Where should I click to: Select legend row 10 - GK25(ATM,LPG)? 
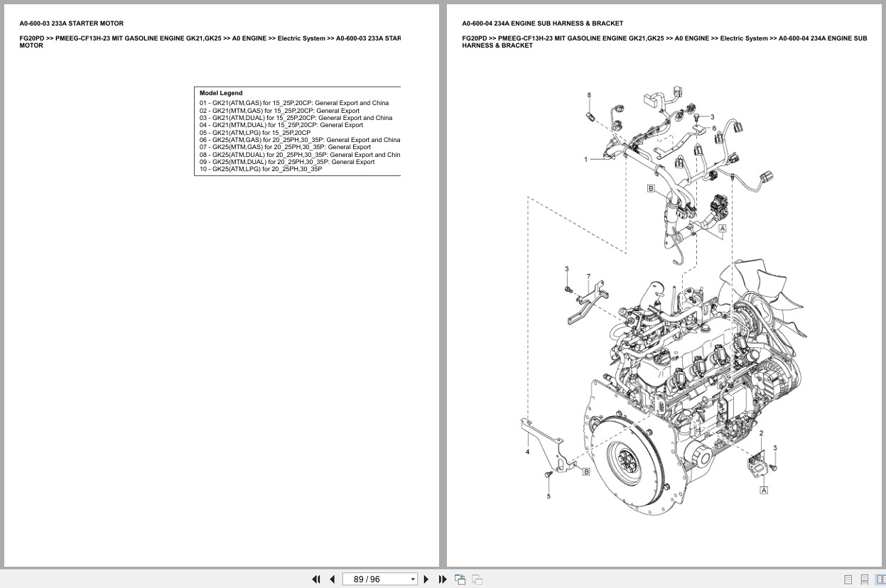[261, 169]
